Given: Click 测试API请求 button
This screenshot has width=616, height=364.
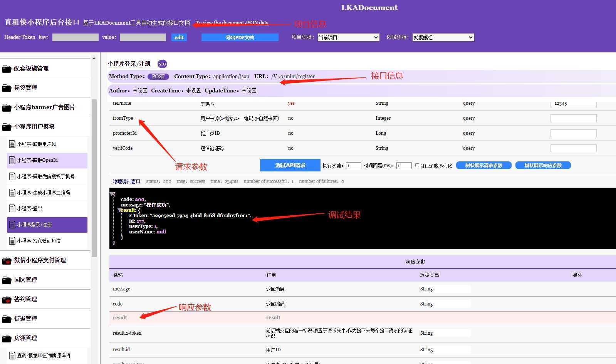Looking at the screenshot, I should coord(290,165).
